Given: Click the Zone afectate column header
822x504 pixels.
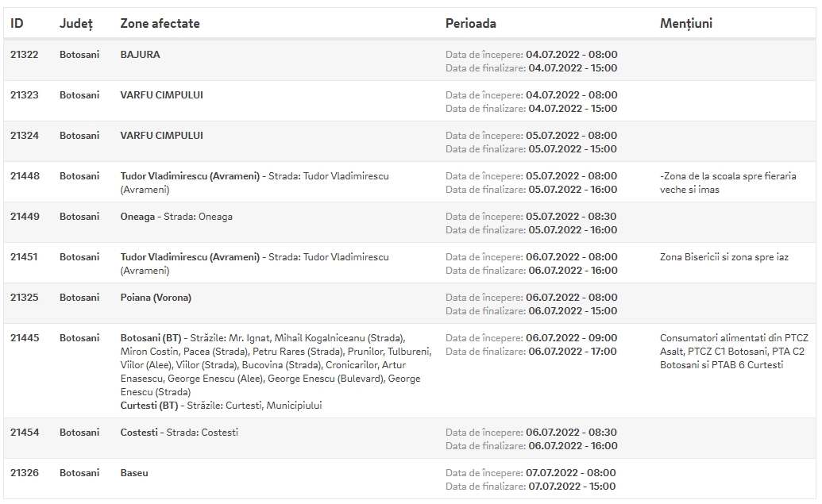Looking at the screenshot, I should click(x=160, y=24).
